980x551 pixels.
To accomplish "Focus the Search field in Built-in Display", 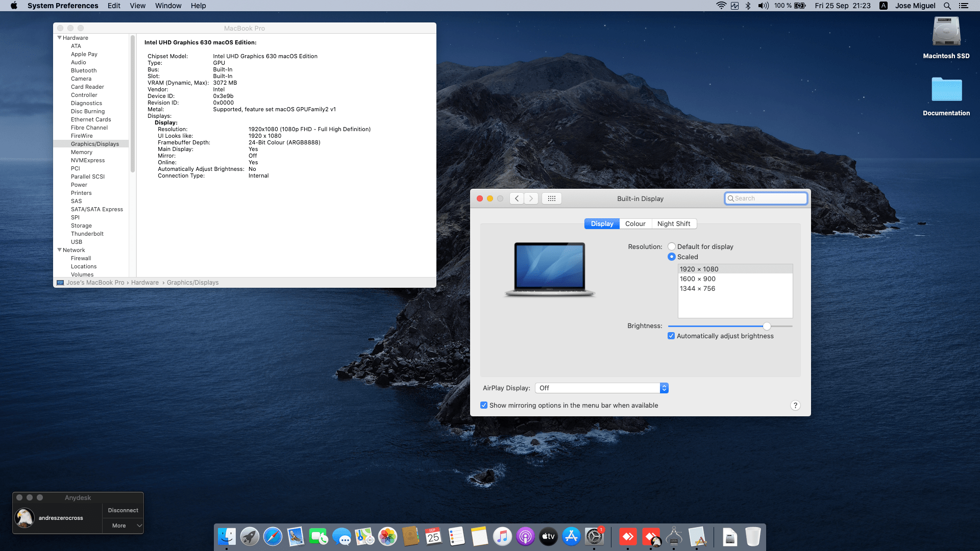I will (x=766, y=198).
